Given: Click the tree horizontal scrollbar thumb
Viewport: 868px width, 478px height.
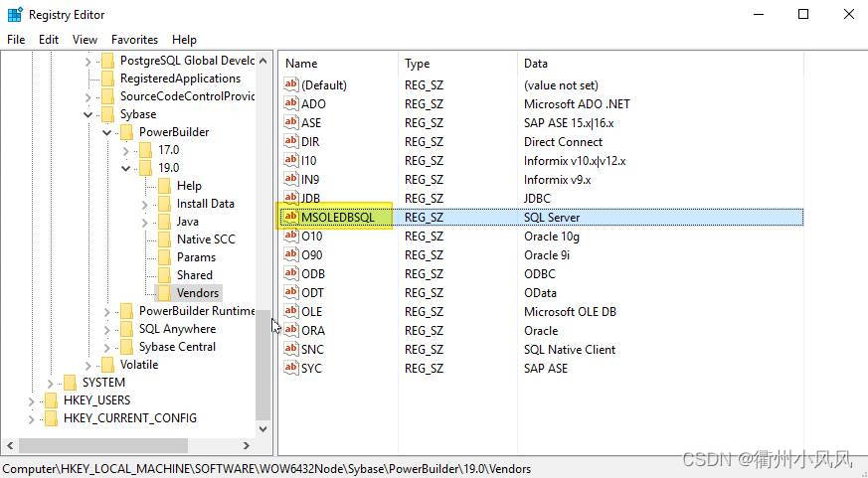Looking at the screenshot, I should 103,445.
